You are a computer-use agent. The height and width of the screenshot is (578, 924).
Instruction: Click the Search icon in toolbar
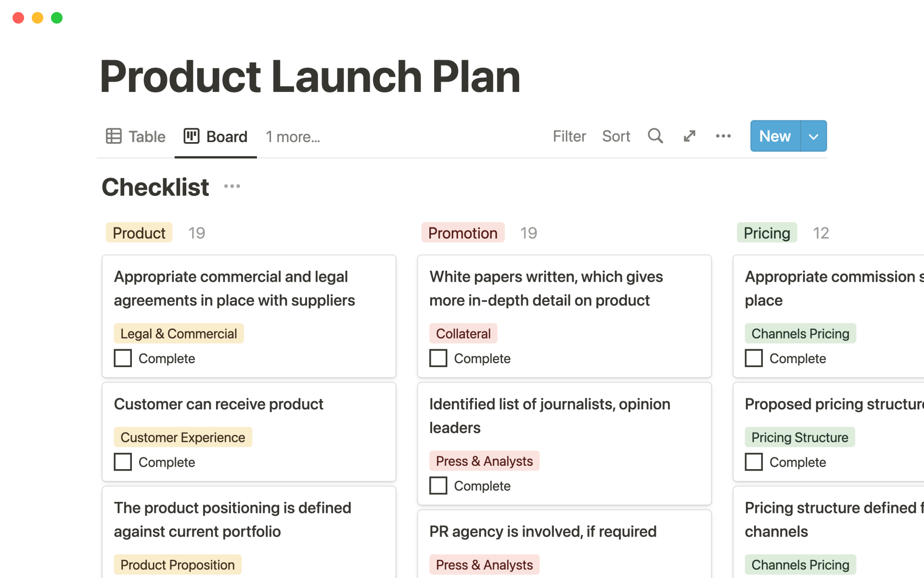click(654, 136)
